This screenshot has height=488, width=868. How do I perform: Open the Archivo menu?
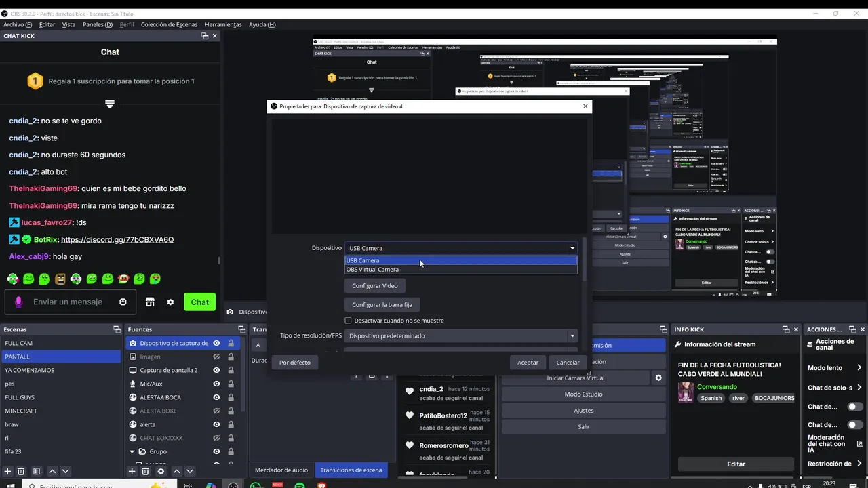click(x=18, y=24)
